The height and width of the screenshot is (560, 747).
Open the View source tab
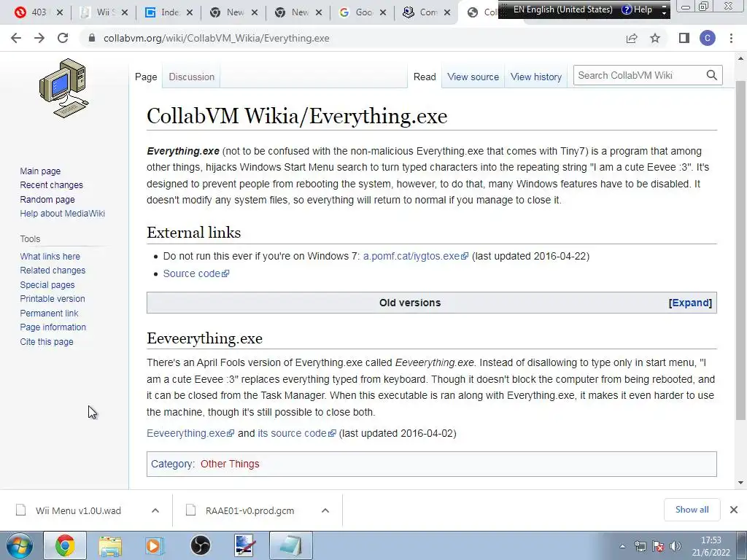tap(473, 77)
